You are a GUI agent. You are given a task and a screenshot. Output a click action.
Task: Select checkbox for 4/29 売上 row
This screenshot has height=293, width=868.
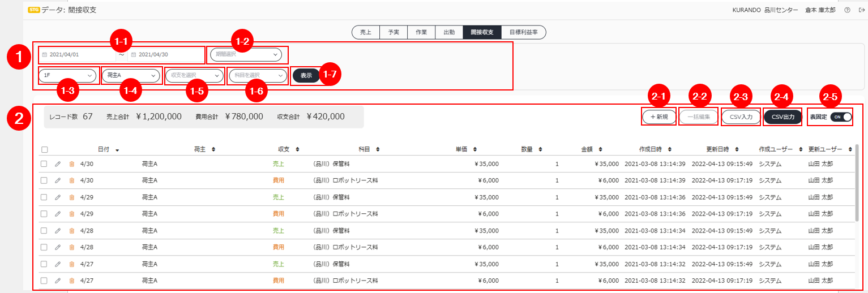click(44, 197)
